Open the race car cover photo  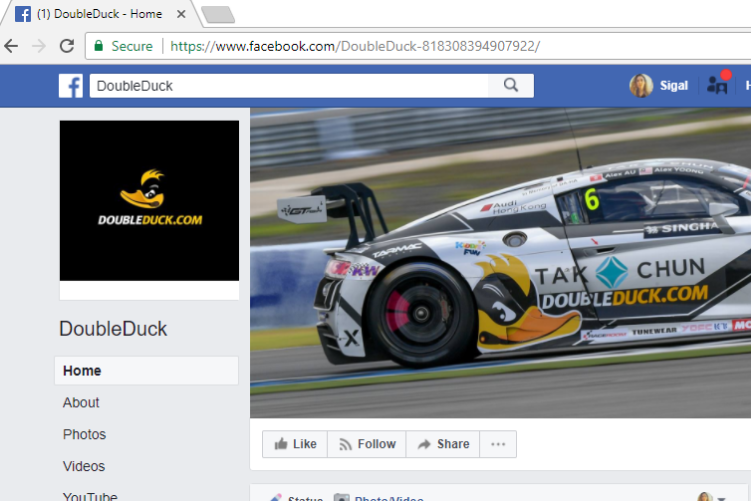pos(501,263)
